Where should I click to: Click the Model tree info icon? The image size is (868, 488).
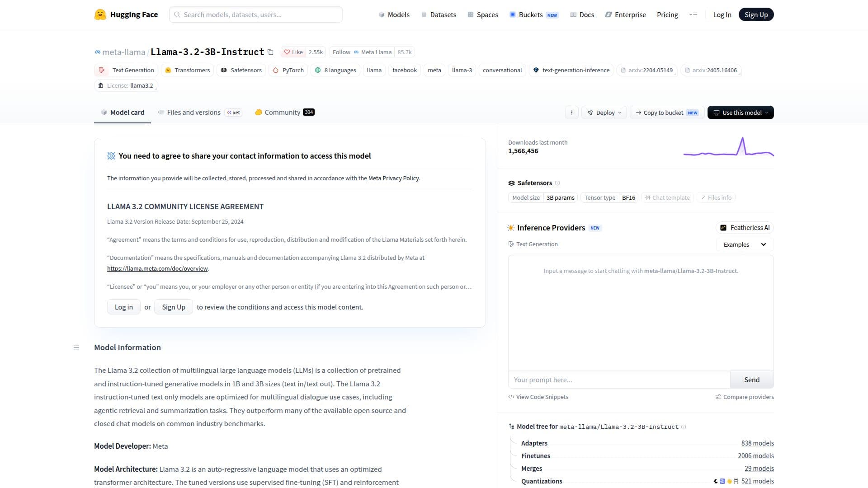684,427
